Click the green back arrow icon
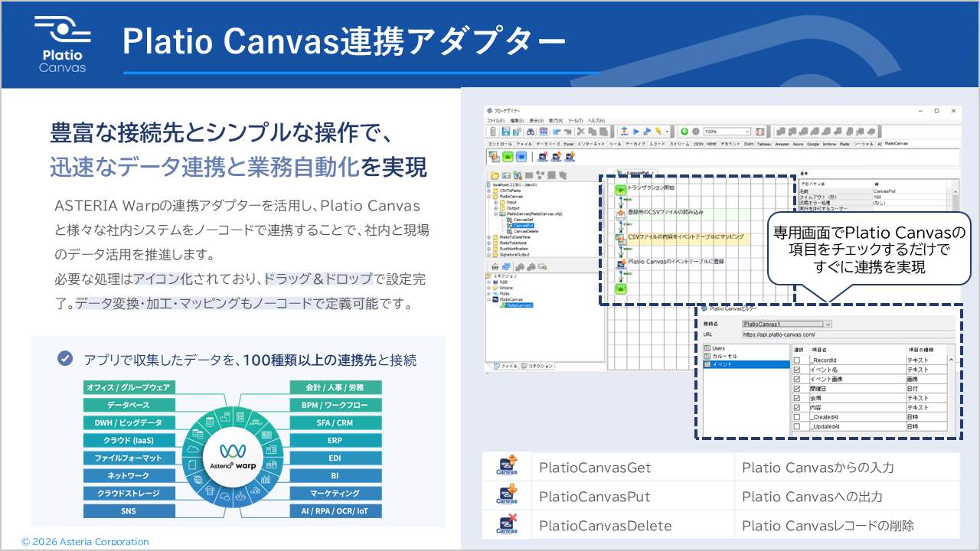This screenshot has width=980, height=551. [684, 132]
